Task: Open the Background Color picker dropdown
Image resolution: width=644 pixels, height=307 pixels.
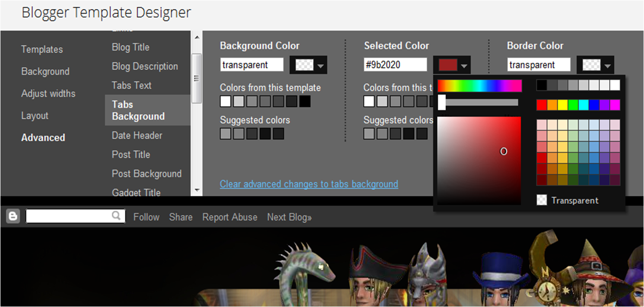Action: (308, 65)
